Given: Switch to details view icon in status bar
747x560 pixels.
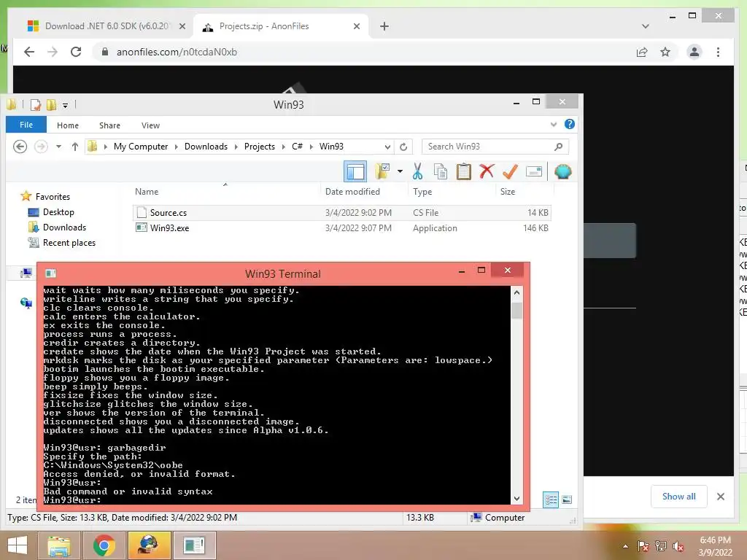Looking at the screenshot, I should 551,499.
